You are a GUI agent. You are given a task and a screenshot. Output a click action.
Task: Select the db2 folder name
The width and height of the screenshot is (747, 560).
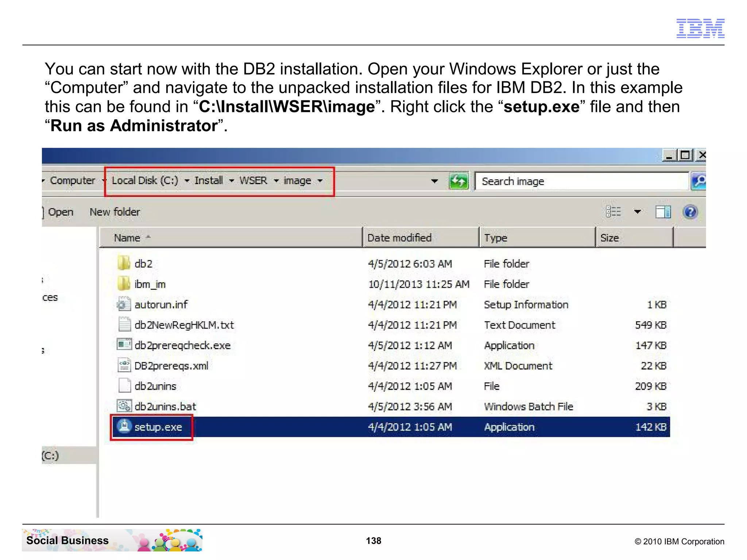coord(143,264)
